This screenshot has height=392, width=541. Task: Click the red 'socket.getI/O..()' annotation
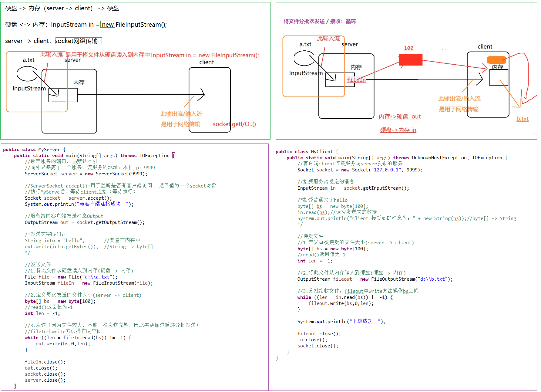[x=234, y=124]
